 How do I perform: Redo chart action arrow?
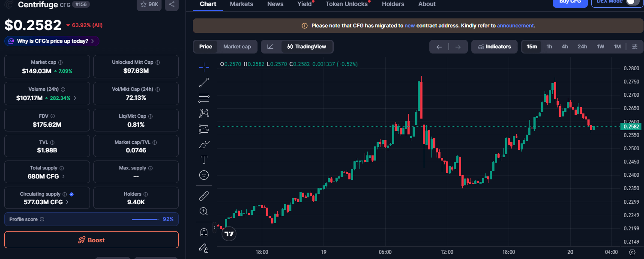458,47
